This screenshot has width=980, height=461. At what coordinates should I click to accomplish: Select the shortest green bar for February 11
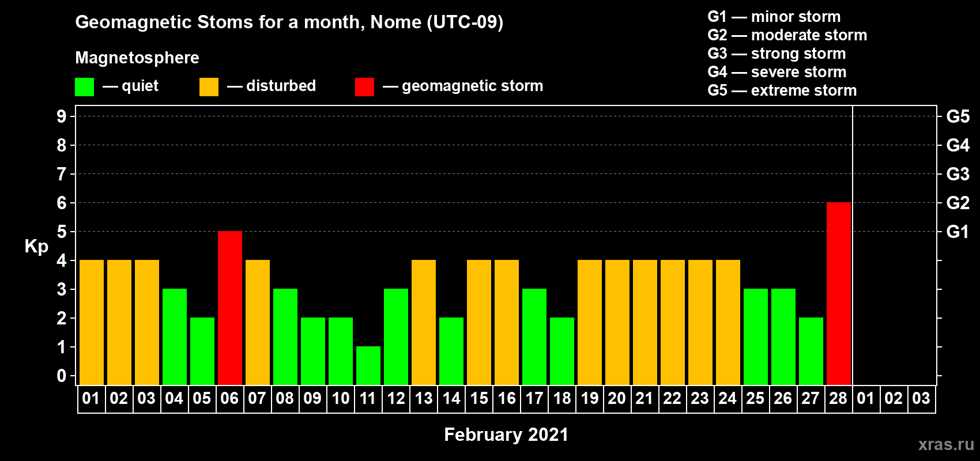[x=368, y=366]
